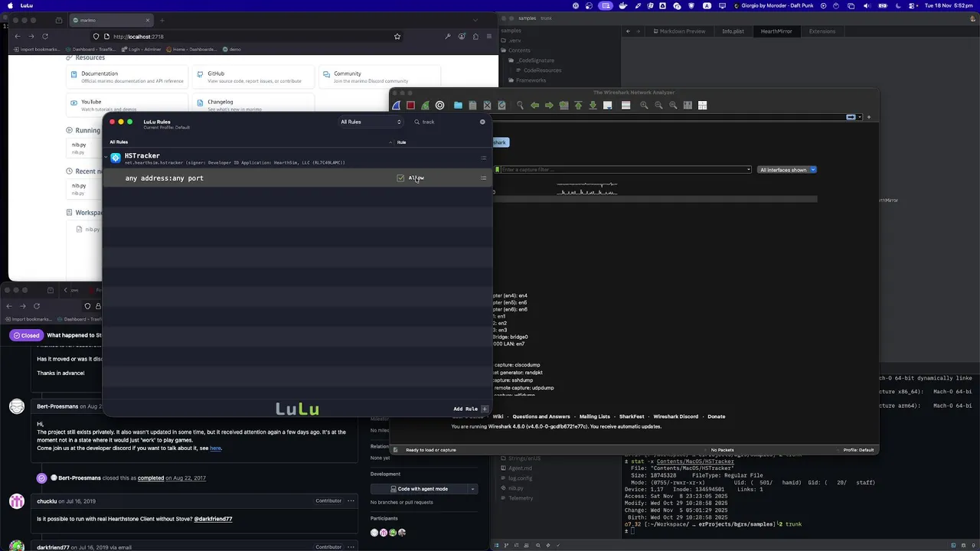Click the zoom out magnifier icon in Wireshark

click(x=658, y=106)
